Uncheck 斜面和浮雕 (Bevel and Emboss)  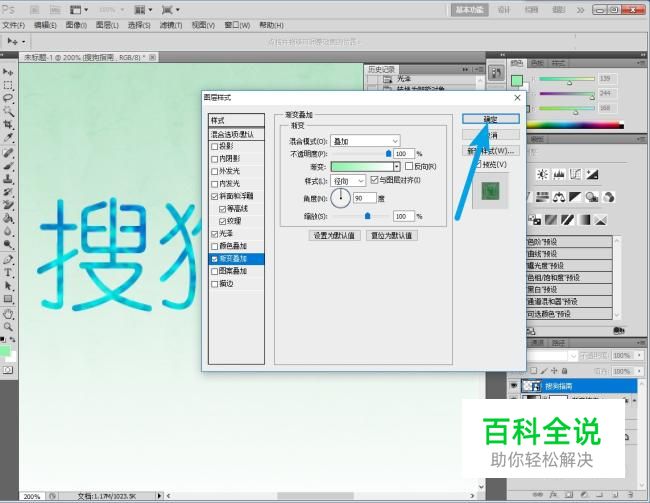(215, 196)
